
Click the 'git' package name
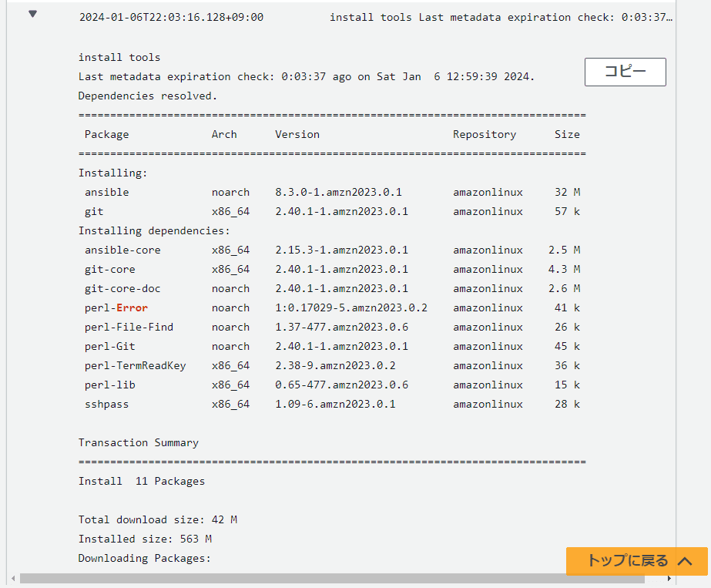[94, 212]
